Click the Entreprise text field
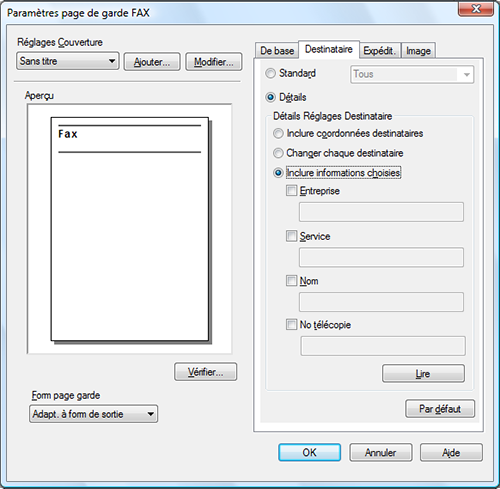This screenshot has width=500, height=489. tap(381, 212)
